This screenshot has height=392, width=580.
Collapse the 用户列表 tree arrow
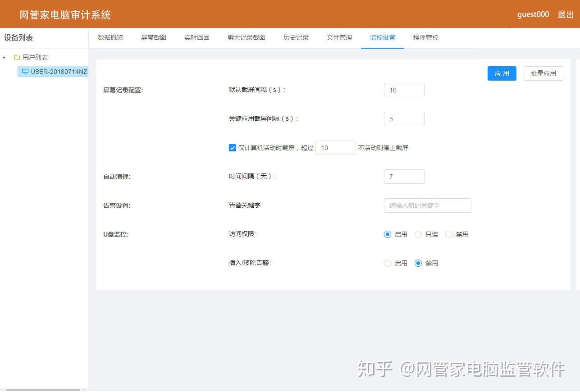coord(4,58)
